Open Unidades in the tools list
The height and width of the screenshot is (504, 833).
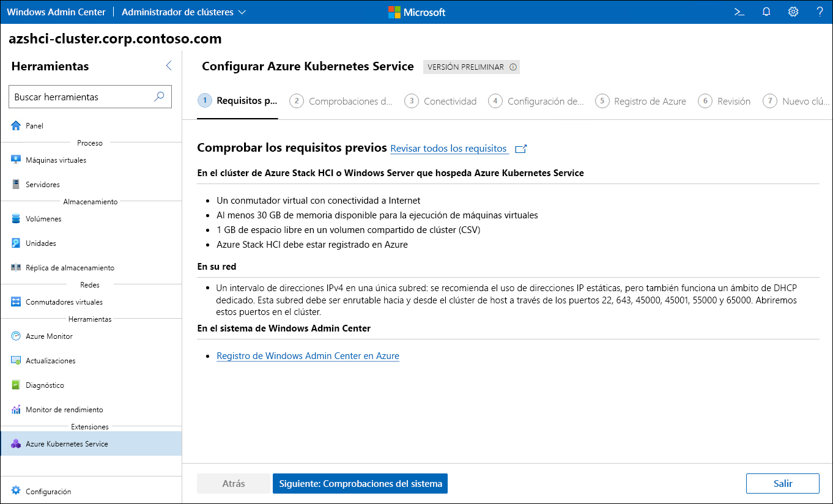(x=91, y=243)
